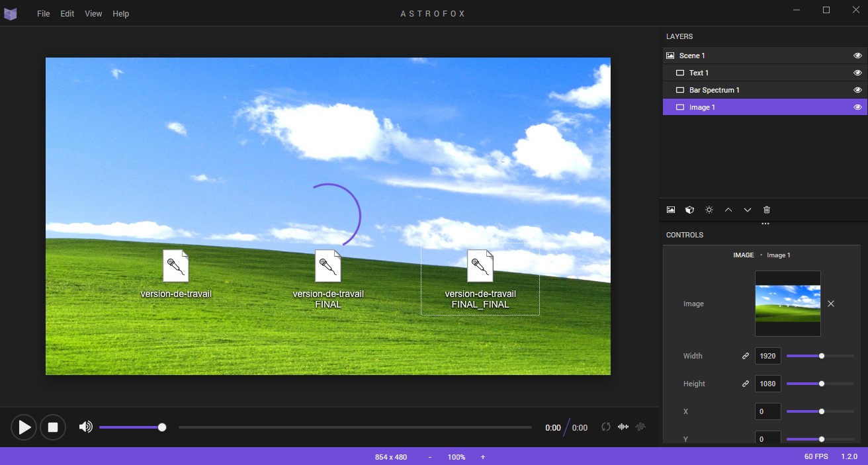Viewport: 868px width, 465px height.
Task: Open the add display dialog
Action: coord(689,210)
